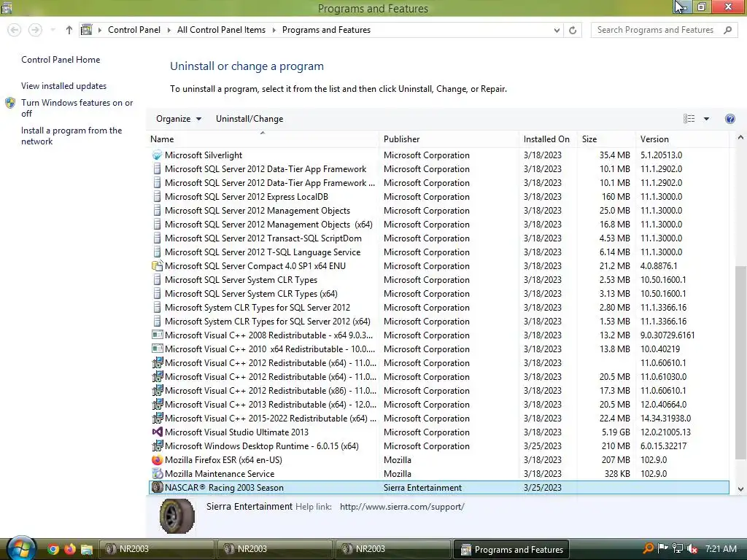Viewport: 747px width, 560px height.
Task: Click the taskbar clock showing 7:21 AM
Action: pyautogui.click(x=721, y=549)
